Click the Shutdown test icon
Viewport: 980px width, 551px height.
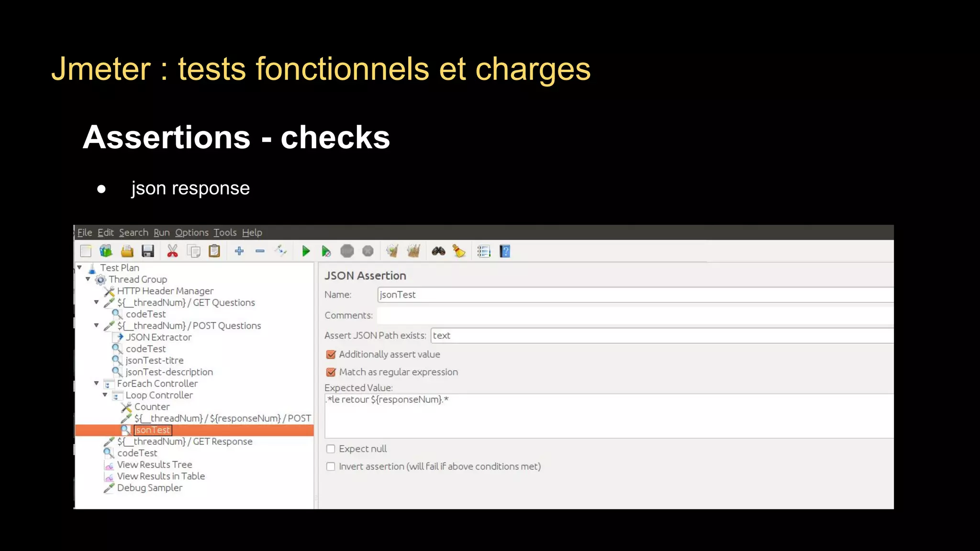point(368,251)
